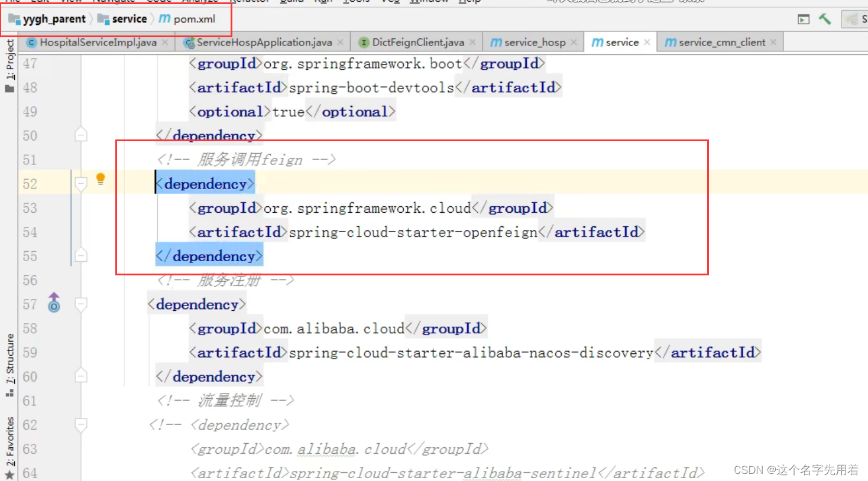The height and width of the screenshot is (481, 868).
Task: Close the HospitalServiceImpl.java tab
Action: click(165, 43)
